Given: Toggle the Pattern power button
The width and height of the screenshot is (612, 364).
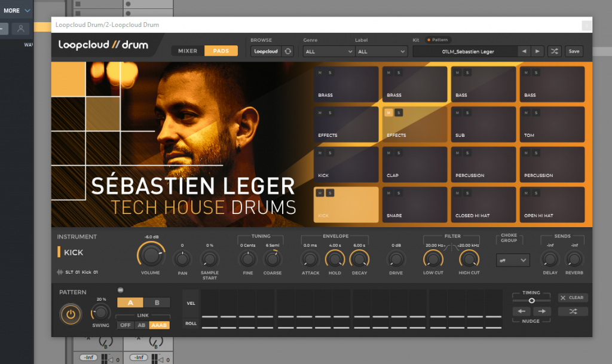Looking at the screenshot, I should (x=71, y=314).
